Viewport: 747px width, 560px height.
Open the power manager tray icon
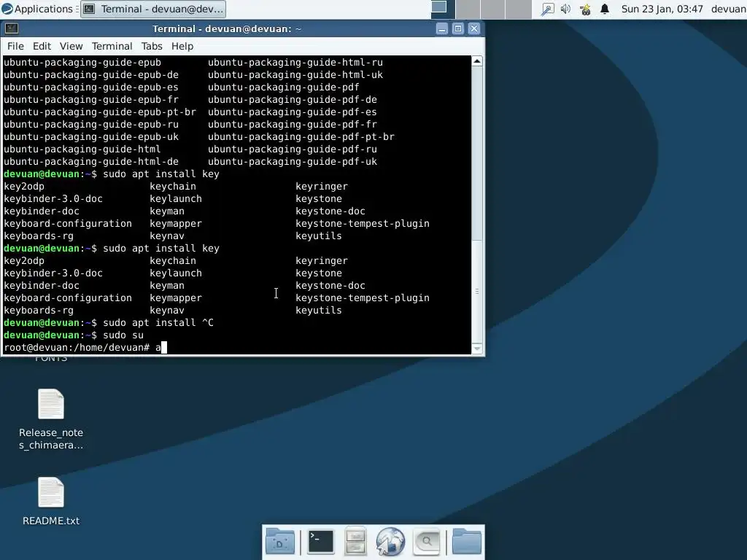(585, 9)
